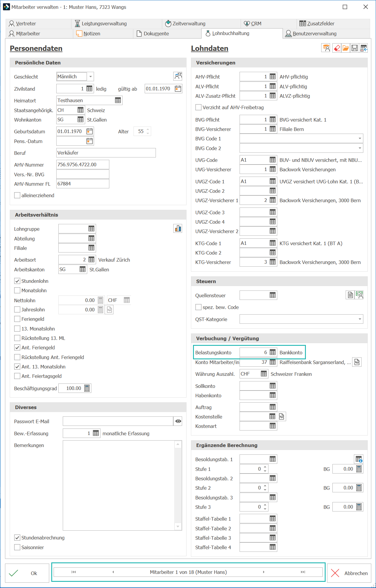The height and width of the screenshot is (588, 376).
Task: Open the Belastungskonto lookup table icon
Action: (x=273, y=352)
